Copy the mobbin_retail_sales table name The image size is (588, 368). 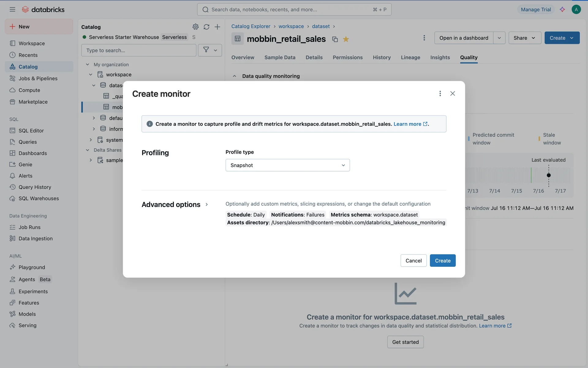(x=335, y=39)
